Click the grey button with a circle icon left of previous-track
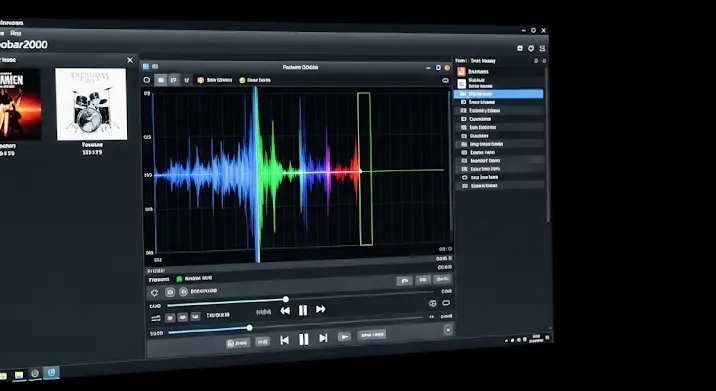The width and height of the screenshot is (716, 391). tap(238, 343)
